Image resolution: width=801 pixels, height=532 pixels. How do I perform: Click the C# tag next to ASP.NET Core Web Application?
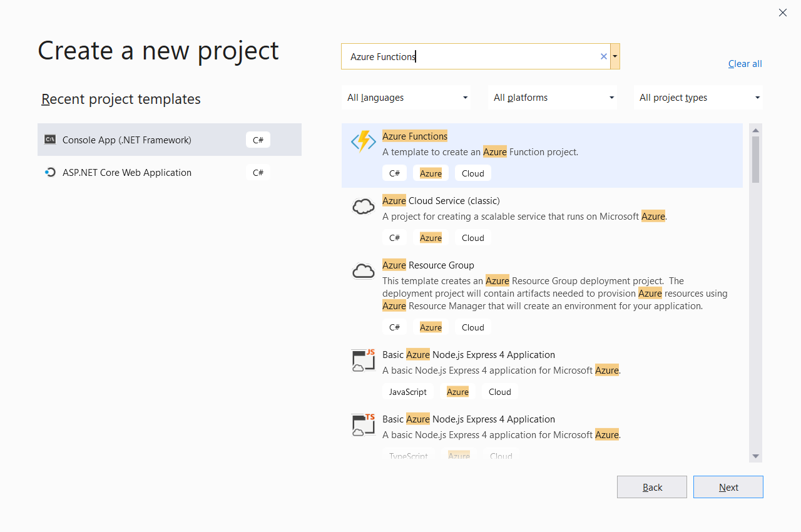pyautogui.click(x=258, y=172)
